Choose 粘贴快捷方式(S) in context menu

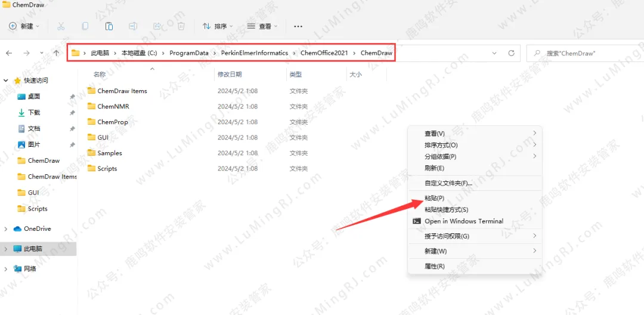[475, 209]
